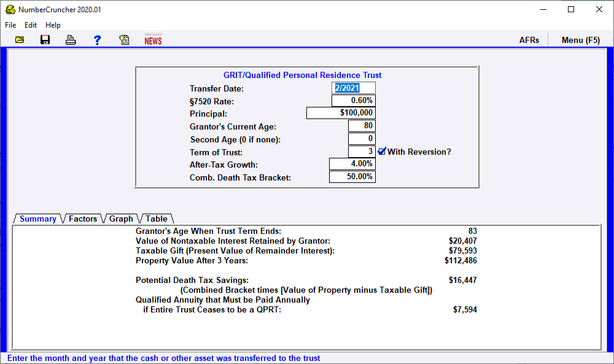Click the status bar hint about transfer month
This screenshot has height=364, width=614.
[x=164, y=358]
